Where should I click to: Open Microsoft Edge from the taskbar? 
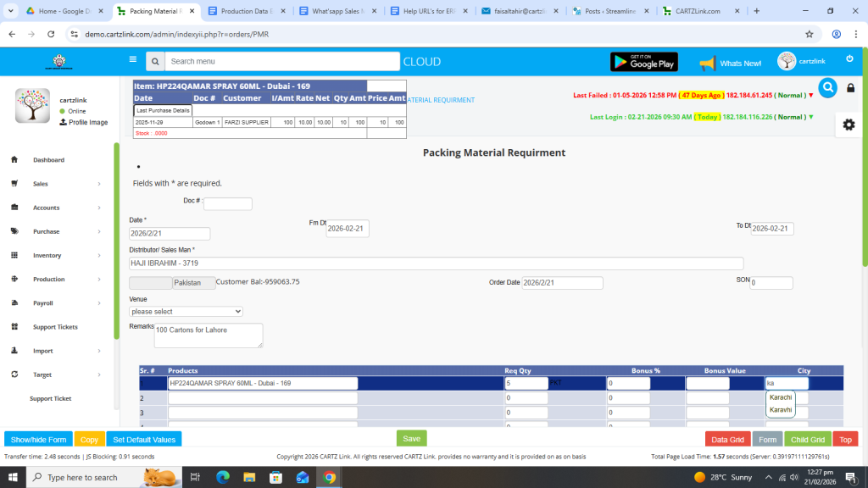(223, 478)
